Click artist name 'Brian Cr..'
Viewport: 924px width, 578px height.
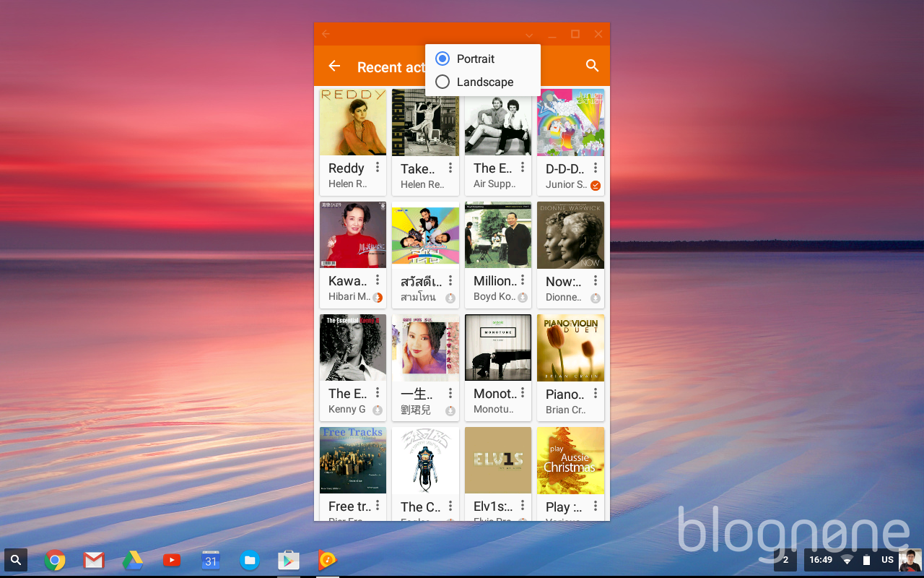coord(566,410)
